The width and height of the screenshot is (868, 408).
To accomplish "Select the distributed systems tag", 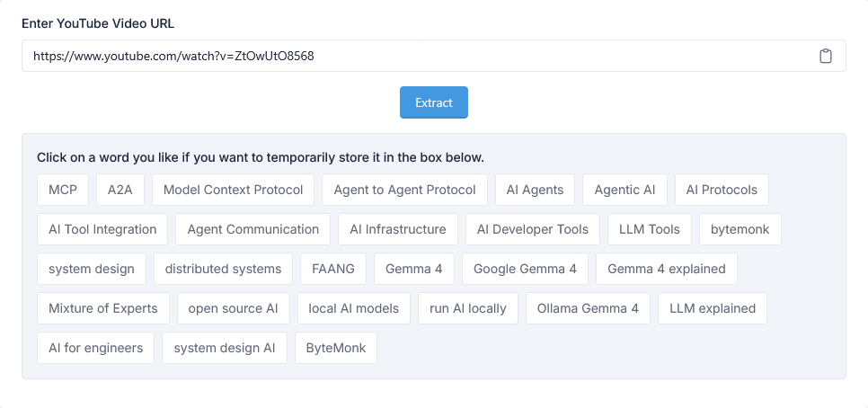I will 223,269.
